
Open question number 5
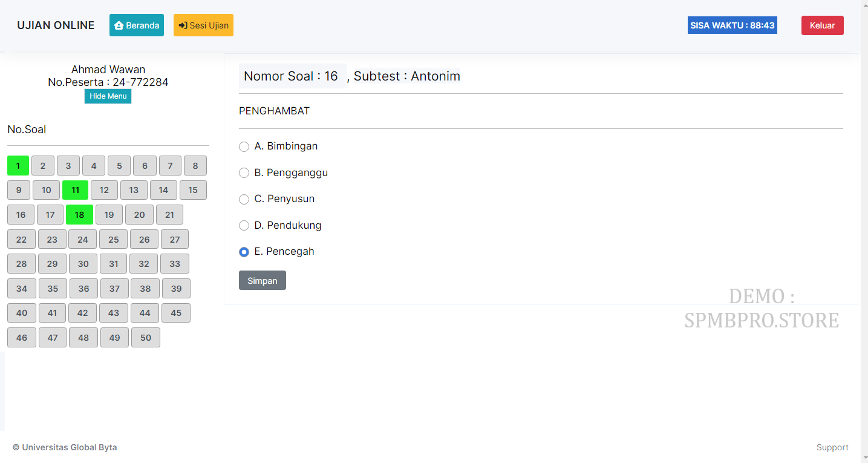119,166
